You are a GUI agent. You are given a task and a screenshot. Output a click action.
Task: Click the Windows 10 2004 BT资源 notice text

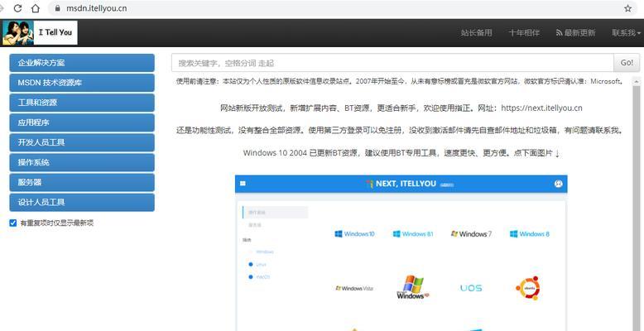tap(401, 153)
